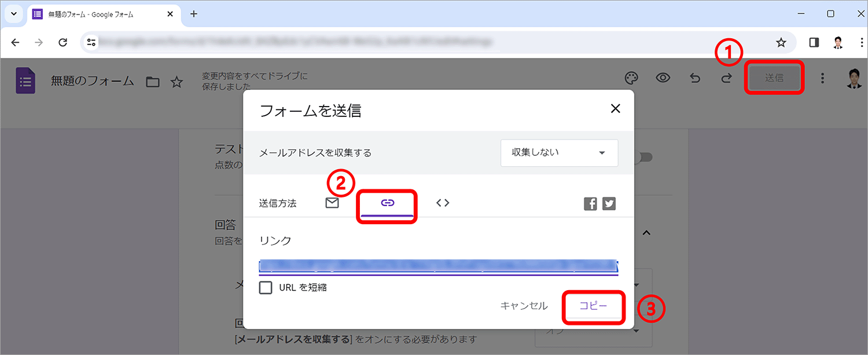Move form to folder icon
This screenshot has width=868, height=355.
click(x=153, y=82)
